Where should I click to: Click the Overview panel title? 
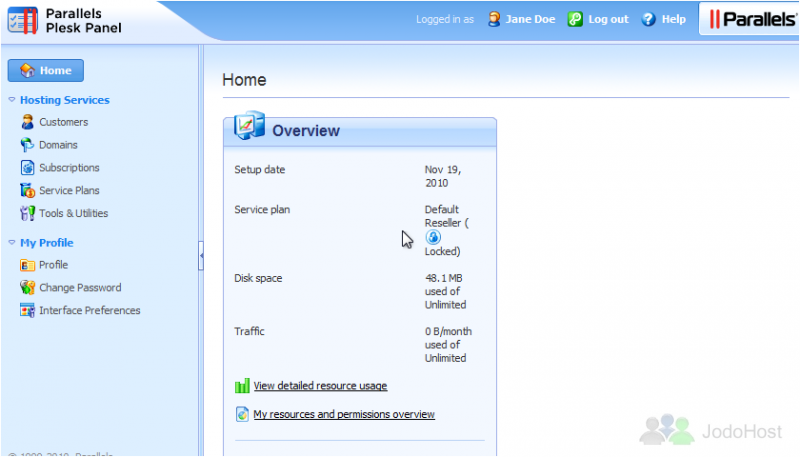tap(306, 131)
